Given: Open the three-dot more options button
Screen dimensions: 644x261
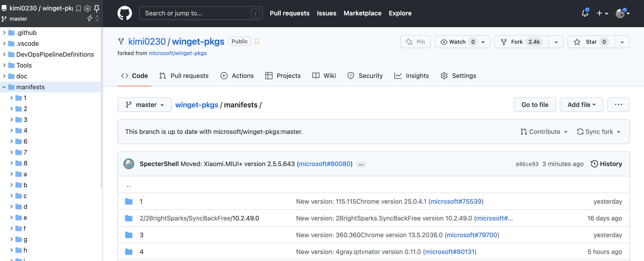Looking at the screenshot, I should [619, 105].
